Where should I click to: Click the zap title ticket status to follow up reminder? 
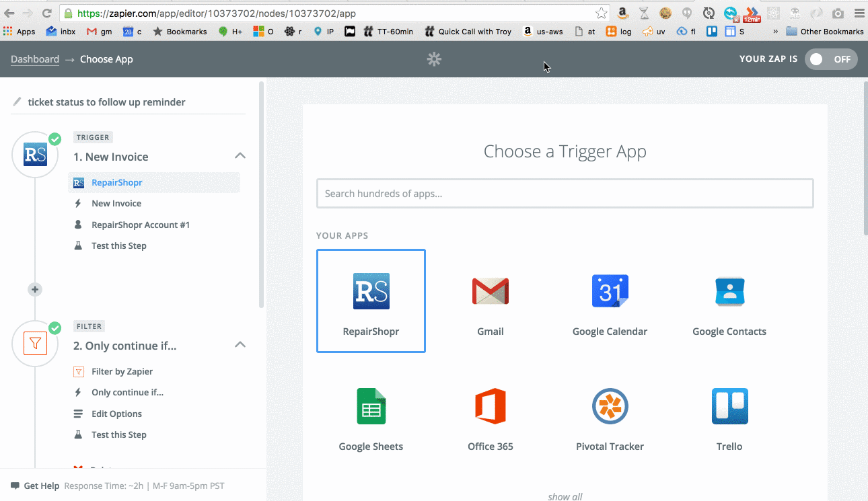pos(106,102)
